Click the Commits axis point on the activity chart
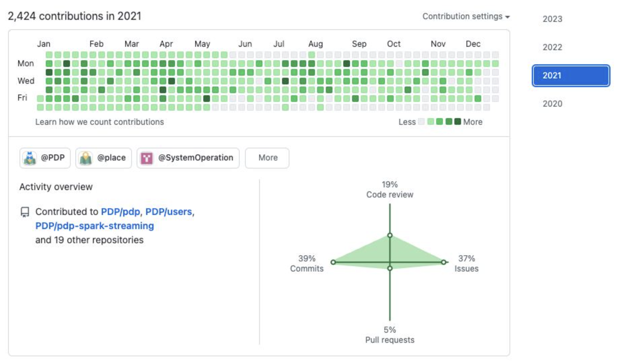Image resolution: width=628 pixels, height=364 pixels. (x=333, y=262)
